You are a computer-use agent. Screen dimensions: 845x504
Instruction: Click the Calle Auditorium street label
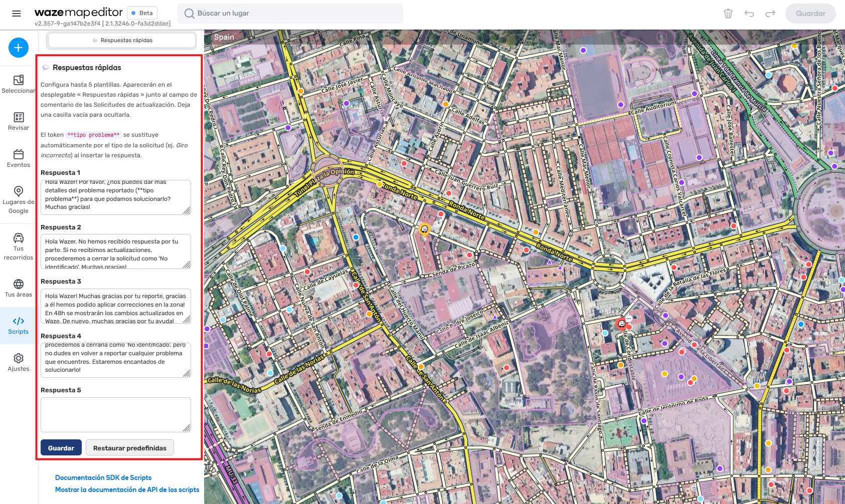click(x=653, y=107)
